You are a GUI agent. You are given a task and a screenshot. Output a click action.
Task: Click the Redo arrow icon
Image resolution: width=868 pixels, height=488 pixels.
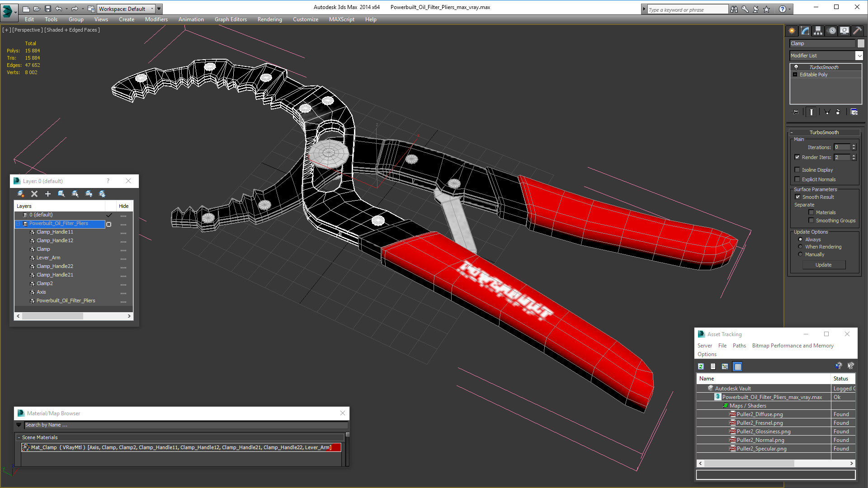click(75, 9)
